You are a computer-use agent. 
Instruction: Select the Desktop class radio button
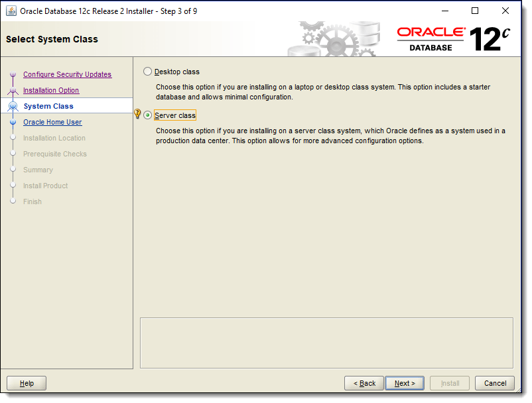tap(147, 72)
